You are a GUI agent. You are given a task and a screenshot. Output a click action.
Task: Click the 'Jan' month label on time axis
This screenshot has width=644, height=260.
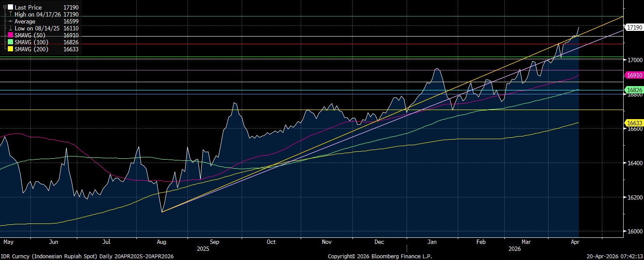click(x=432, y=241)
